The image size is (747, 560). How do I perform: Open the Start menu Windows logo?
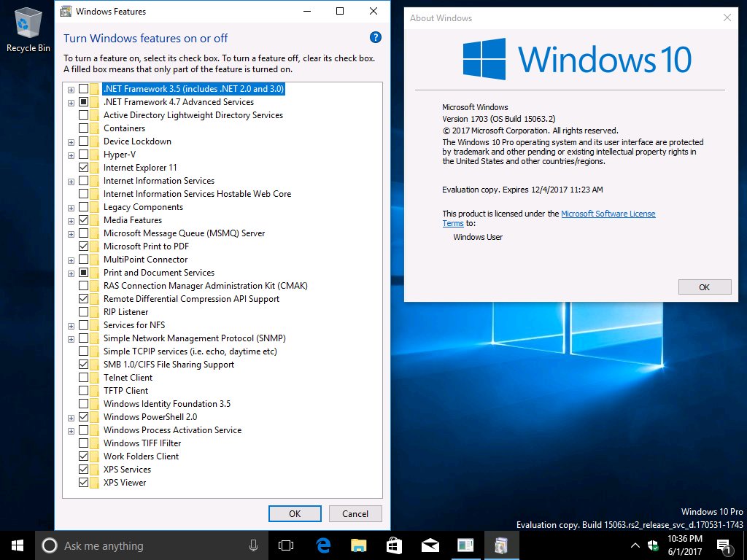[x=18, y=545]
